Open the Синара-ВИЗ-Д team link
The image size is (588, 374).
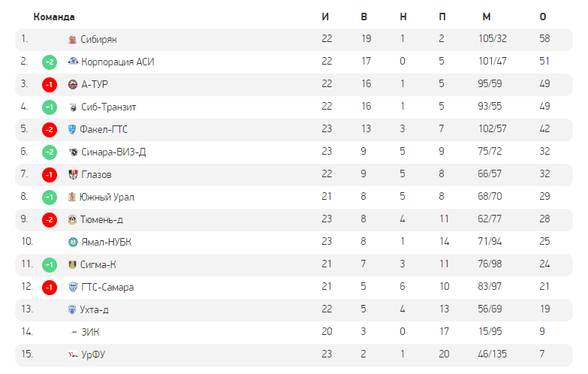[113, 152]
